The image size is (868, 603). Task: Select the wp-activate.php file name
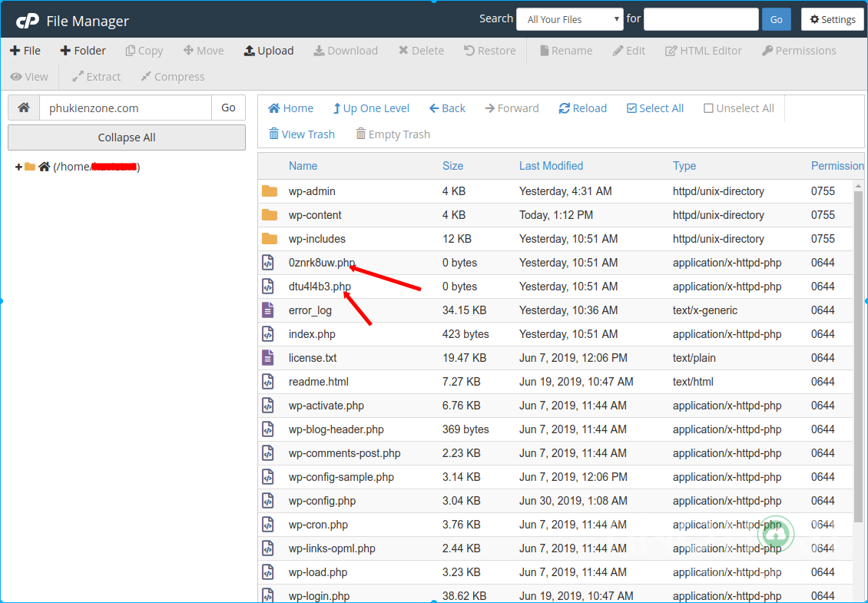pos(326,406)
